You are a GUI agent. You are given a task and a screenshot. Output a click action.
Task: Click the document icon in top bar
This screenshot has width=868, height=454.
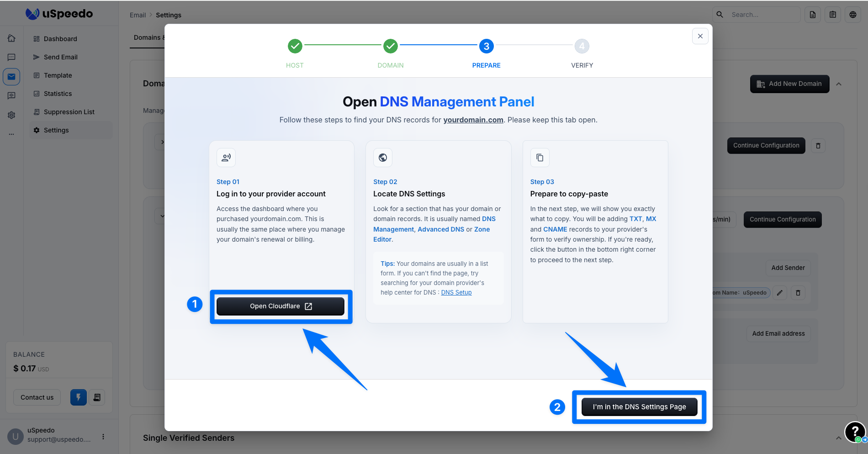[x=813, y=15]
